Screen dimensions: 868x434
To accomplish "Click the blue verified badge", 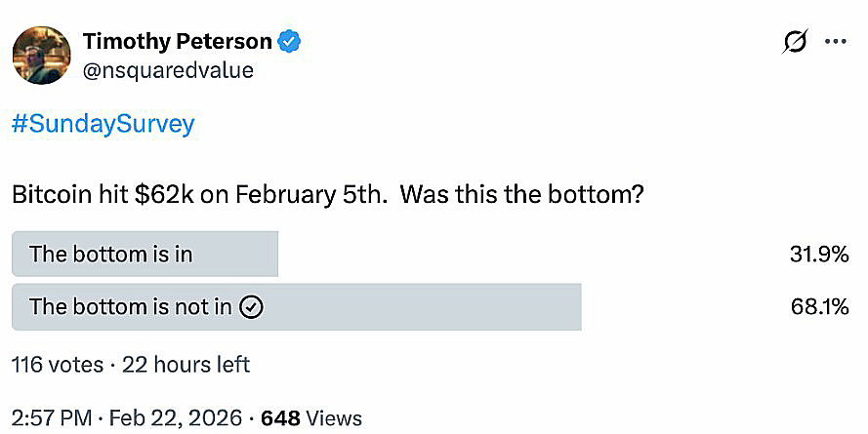I will 291,41.
